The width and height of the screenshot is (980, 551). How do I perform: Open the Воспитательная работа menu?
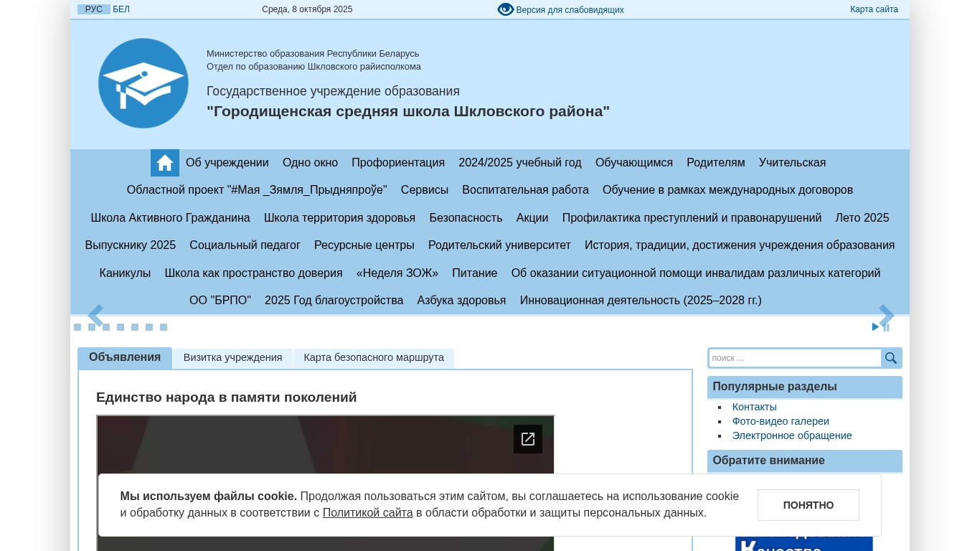526,190
